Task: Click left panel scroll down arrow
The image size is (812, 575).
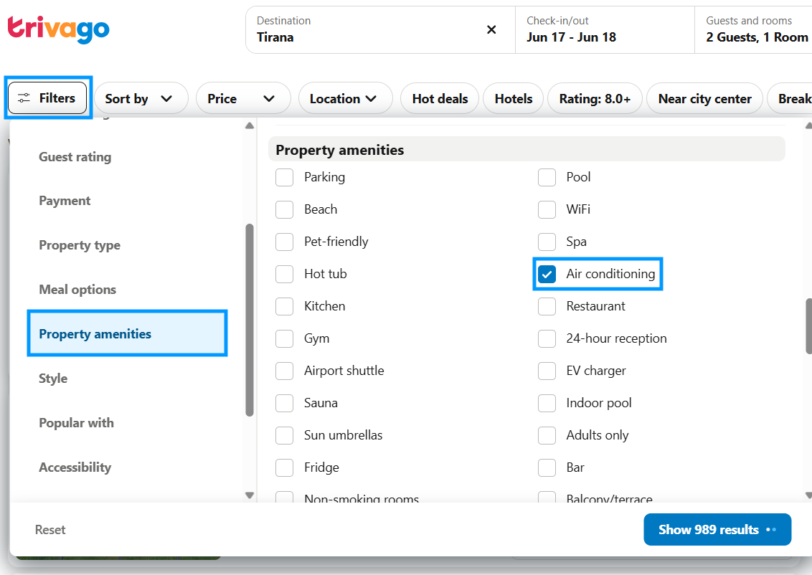Action: [x=250, y=495]
